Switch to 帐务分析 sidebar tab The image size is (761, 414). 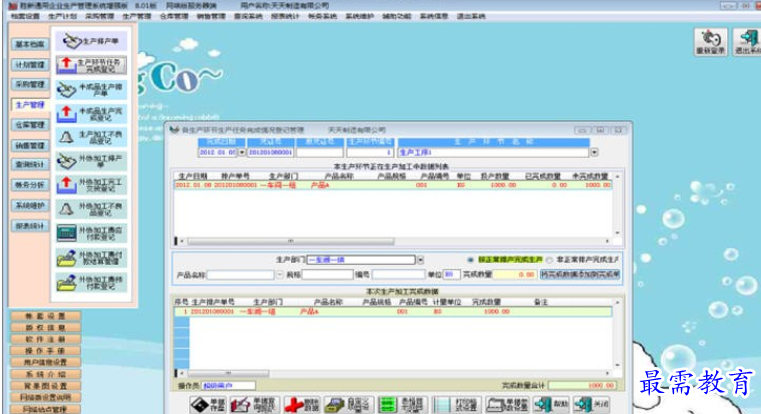[x=30, y=185]
